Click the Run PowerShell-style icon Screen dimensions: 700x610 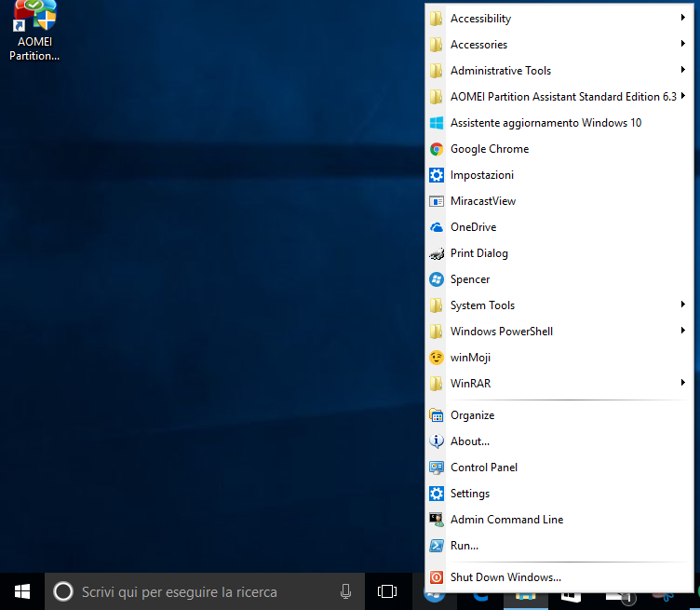click(437, 546)
